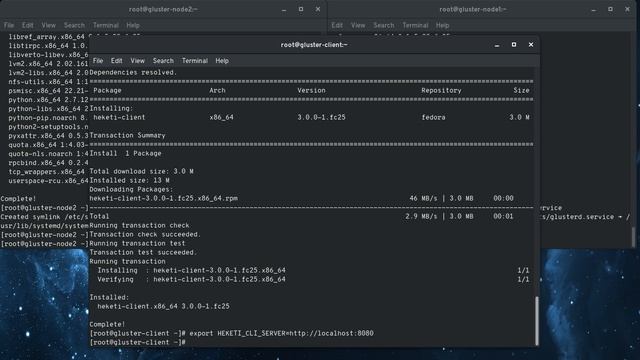Open View menu in gluster-node2 window

point(49,25)
